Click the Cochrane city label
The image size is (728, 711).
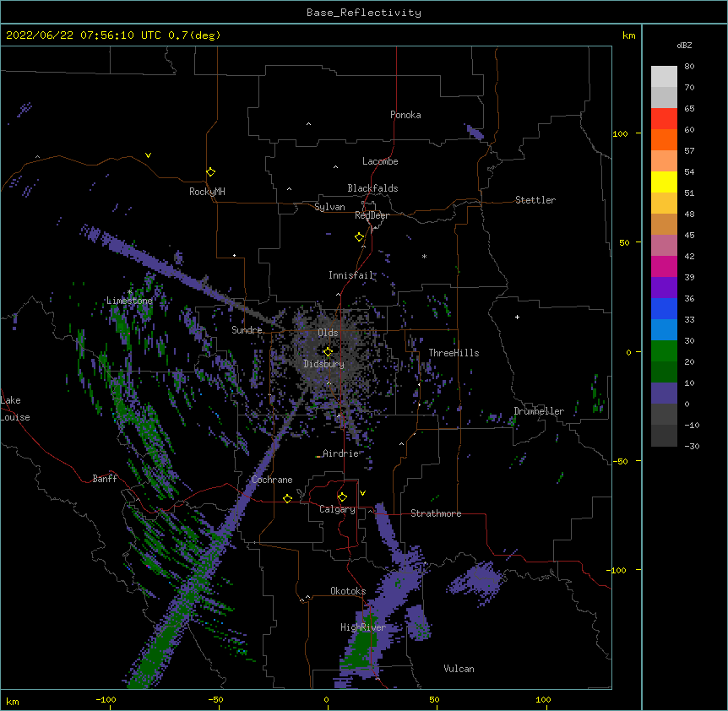(272, 480)
